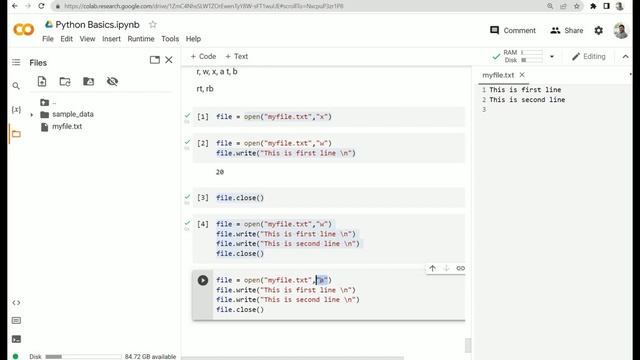Go forward in browser
The width and height of the screenshot is (640, 360).
tap(28, 6)
